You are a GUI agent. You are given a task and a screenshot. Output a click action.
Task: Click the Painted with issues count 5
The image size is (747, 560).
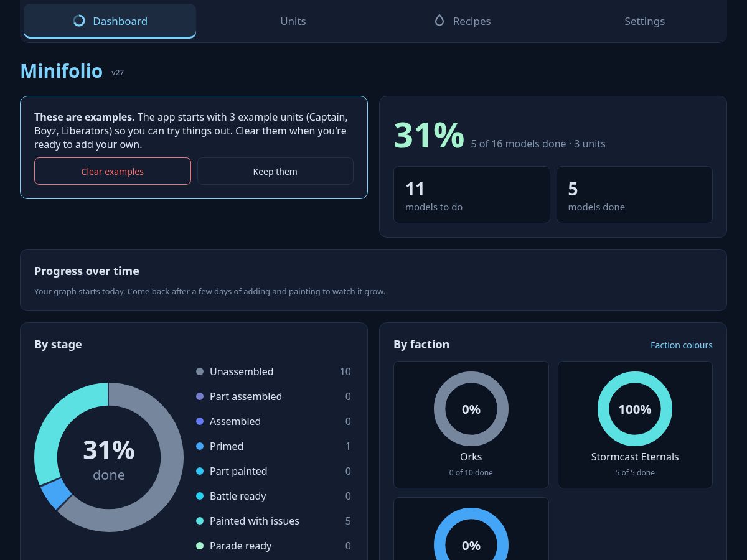(348, 521)
